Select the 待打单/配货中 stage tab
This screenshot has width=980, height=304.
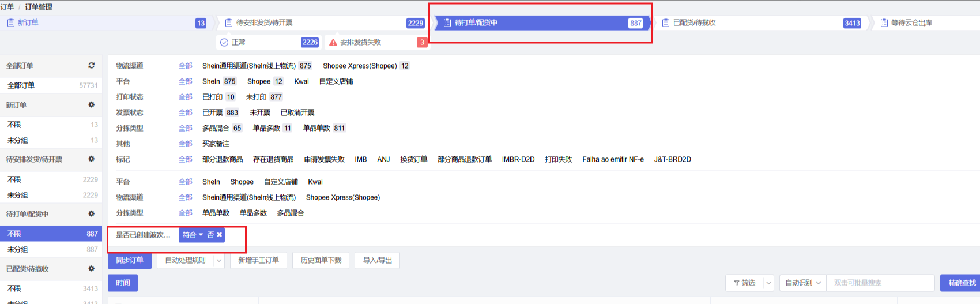coord(542,23)
